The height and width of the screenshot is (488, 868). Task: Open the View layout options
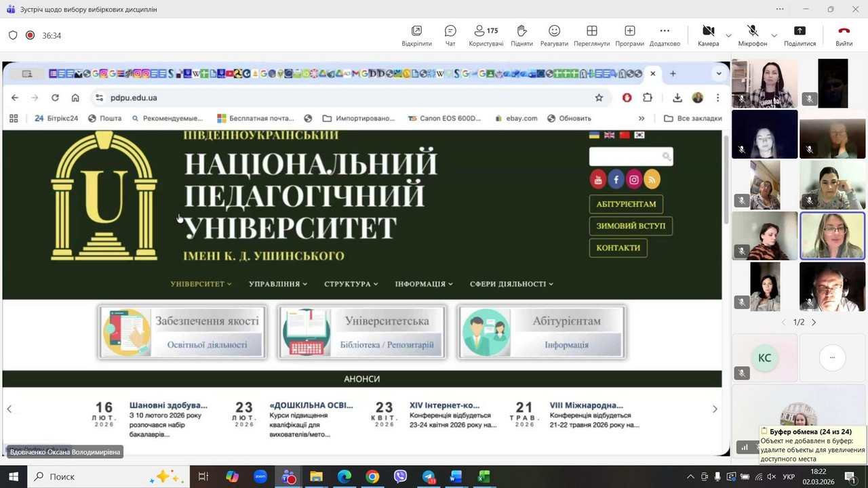[x=591, y=35]
